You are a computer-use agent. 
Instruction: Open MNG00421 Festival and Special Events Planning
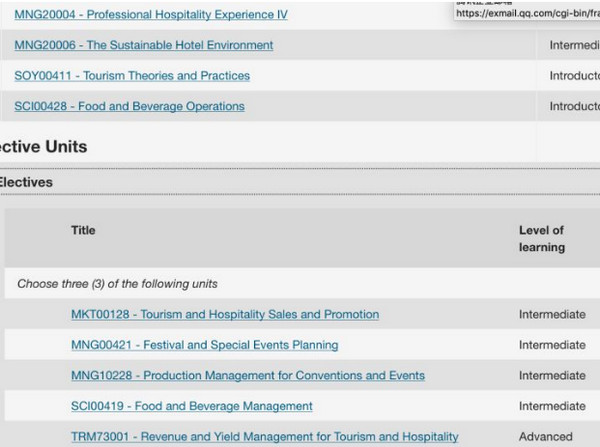click(x=204, y=345)
